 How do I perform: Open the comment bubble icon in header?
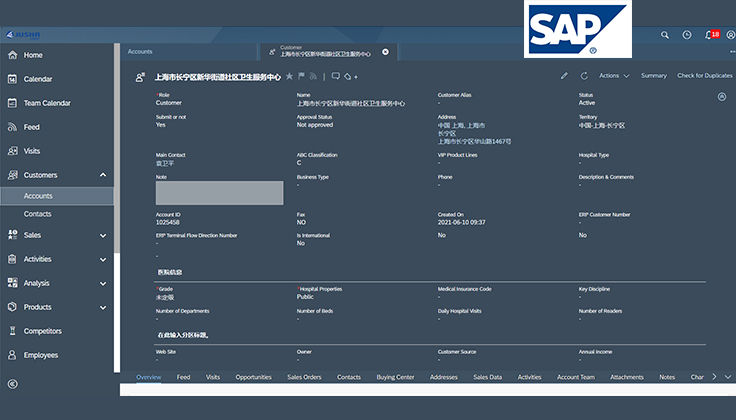[x=336, y=76]
